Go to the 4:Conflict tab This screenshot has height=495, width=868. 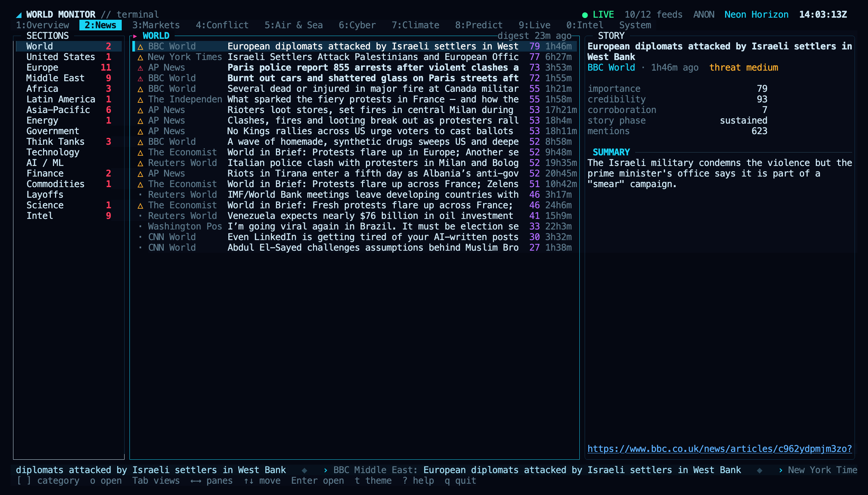tap(222, 25)
